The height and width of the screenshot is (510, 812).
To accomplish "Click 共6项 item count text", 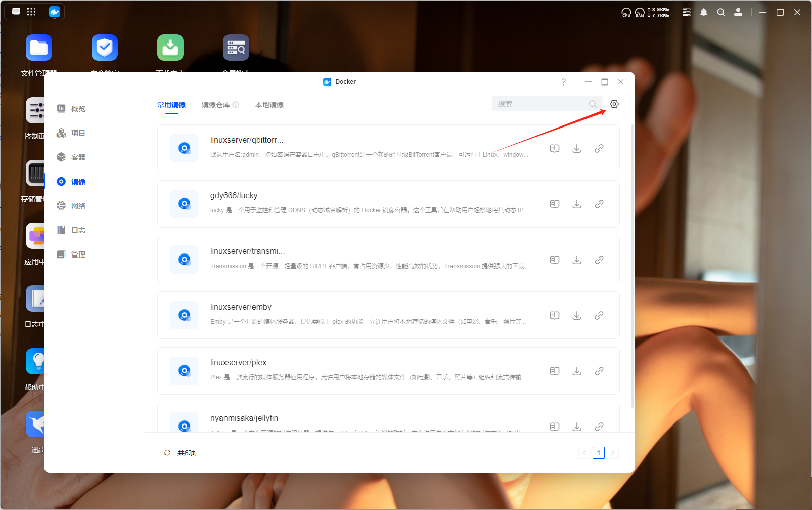I will [187, 453].
